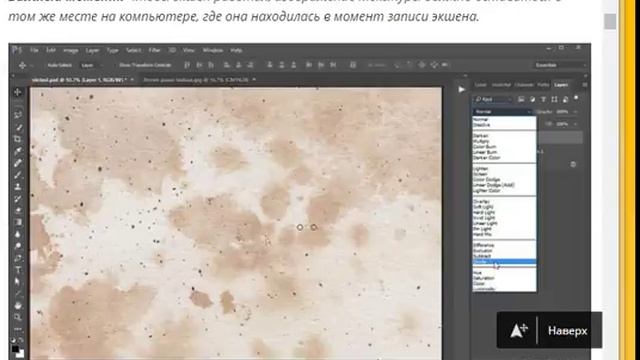Select the Blur tool
Screen dimensions: 640x360
18,234
